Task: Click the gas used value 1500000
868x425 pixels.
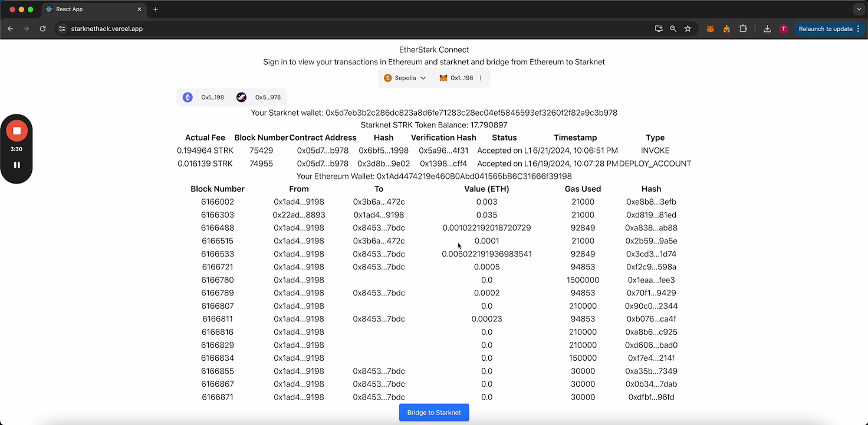Action: pos(583,280)
